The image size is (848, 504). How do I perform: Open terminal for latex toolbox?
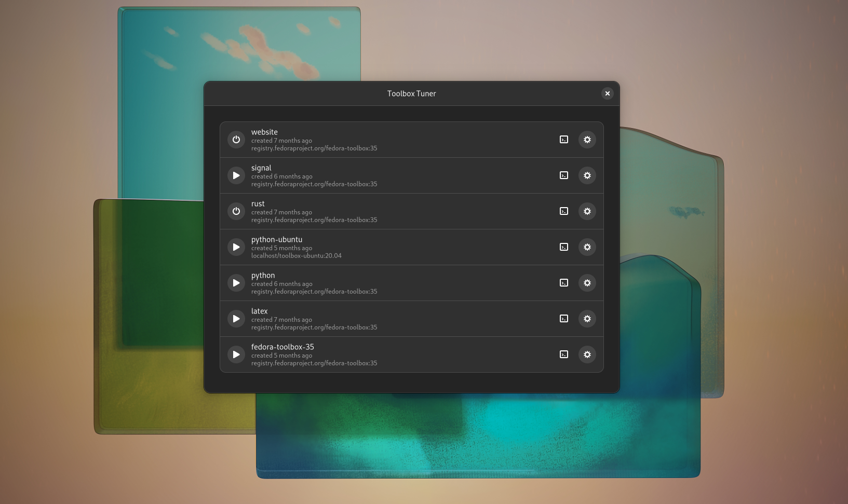point(564,319)
